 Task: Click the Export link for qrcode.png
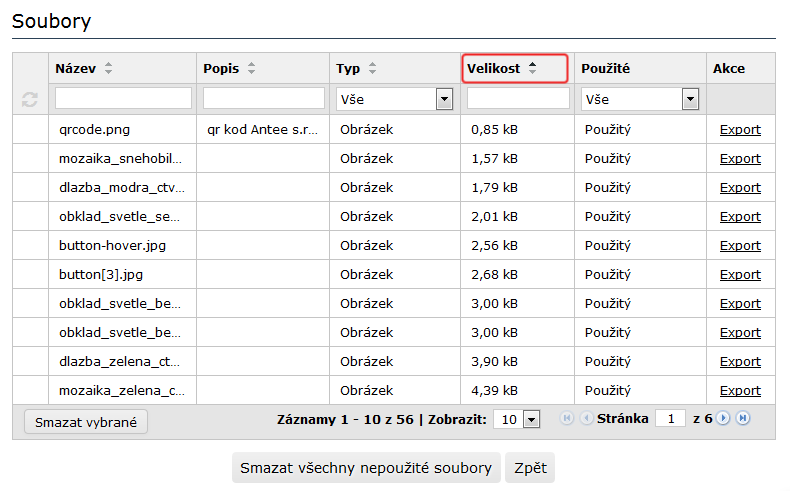pyautogui.click(x=740, y=130)
